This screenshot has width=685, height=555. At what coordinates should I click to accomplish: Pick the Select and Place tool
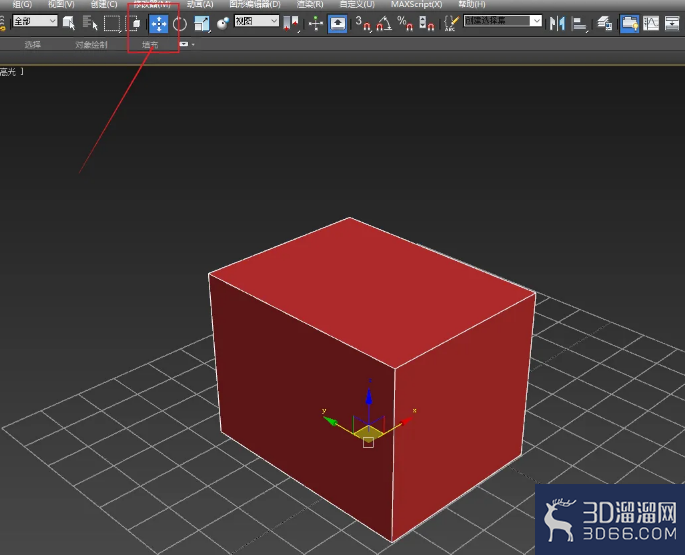tap(223, 23)
